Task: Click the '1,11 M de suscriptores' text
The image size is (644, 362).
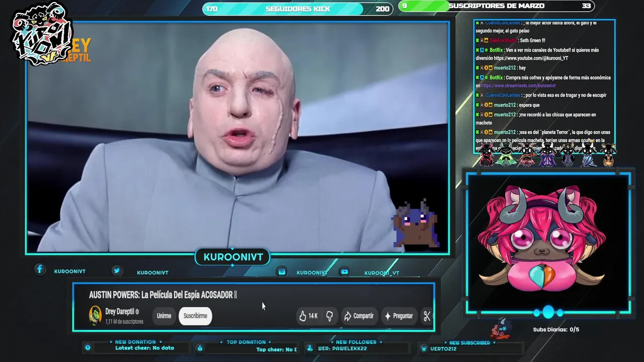Action: [124, 322]
